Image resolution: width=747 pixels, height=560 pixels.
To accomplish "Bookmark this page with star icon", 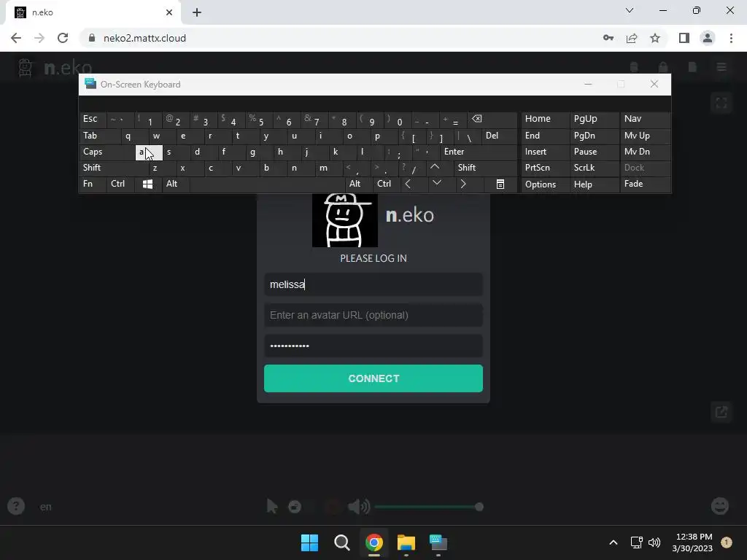I will click(x=655, y=38).
